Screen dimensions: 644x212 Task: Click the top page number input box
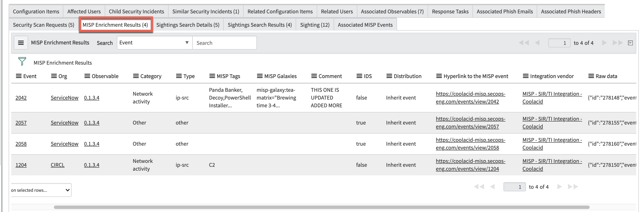click(x=559, y=43)
